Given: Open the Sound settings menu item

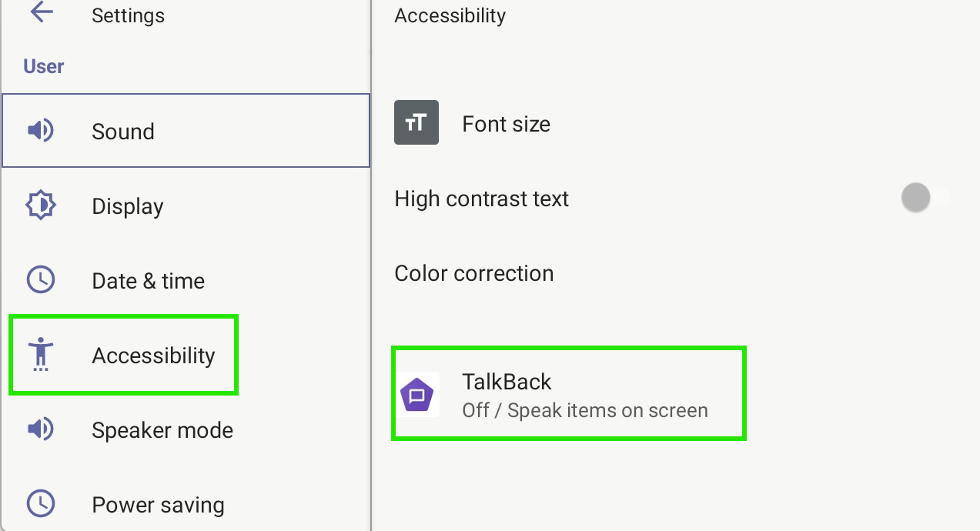Looking at the screenshot, I should pyautogui.click(x=186, y=131).
